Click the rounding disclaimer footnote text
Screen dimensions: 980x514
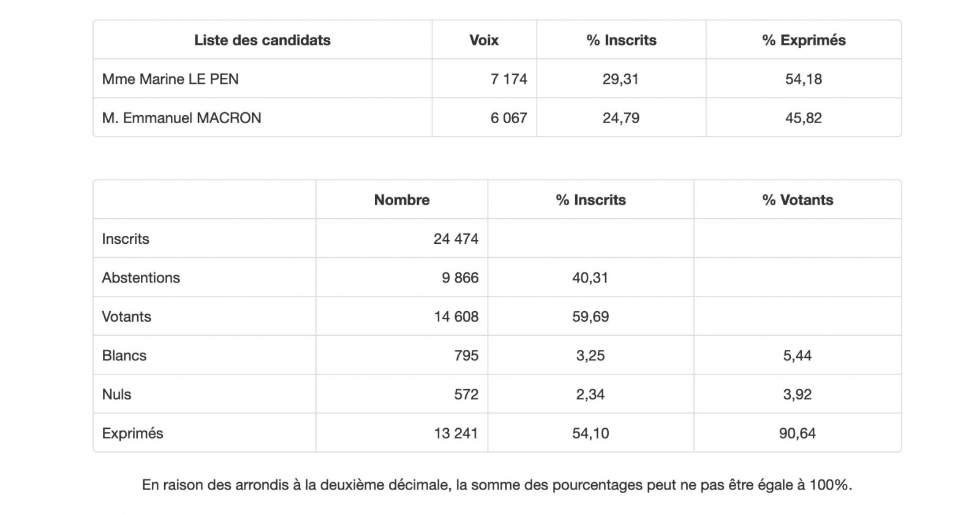[497, 485]
